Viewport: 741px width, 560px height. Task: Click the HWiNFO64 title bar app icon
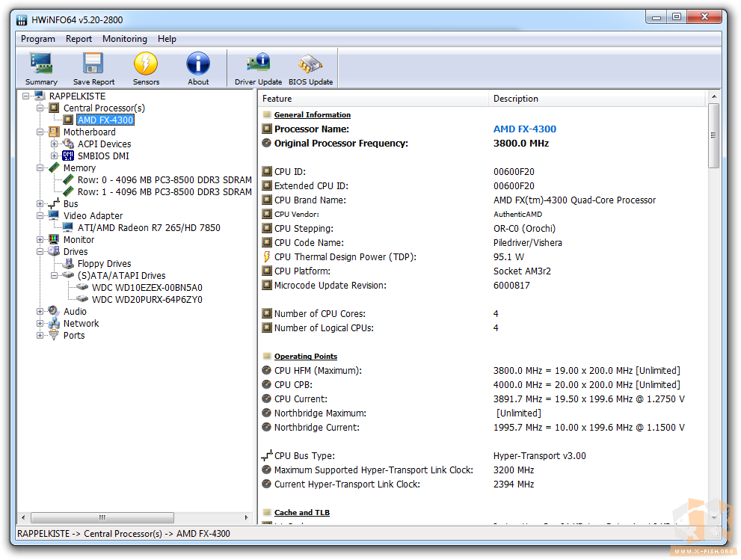[x=22, y=20]
